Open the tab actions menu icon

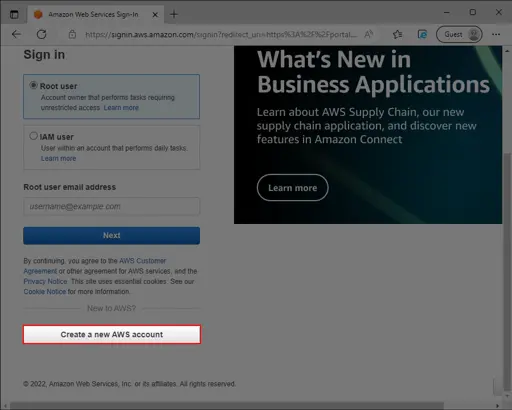[14, 15]
